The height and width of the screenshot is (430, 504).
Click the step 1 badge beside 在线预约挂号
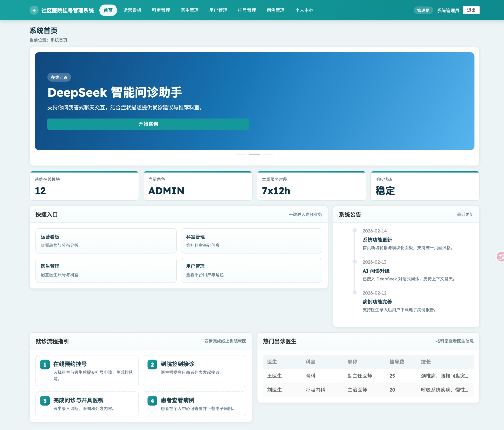click(x=45, y=364)
